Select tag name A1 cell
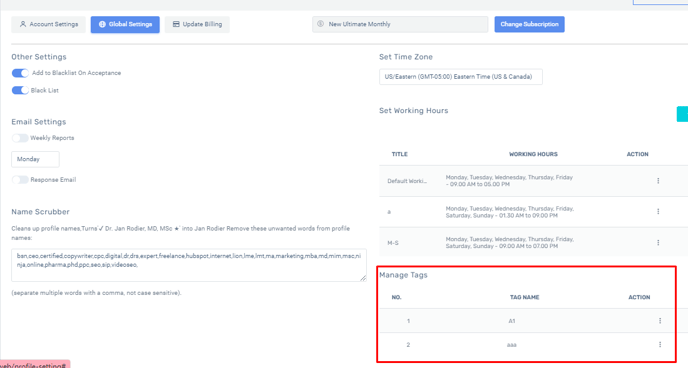 coord(512,321)
